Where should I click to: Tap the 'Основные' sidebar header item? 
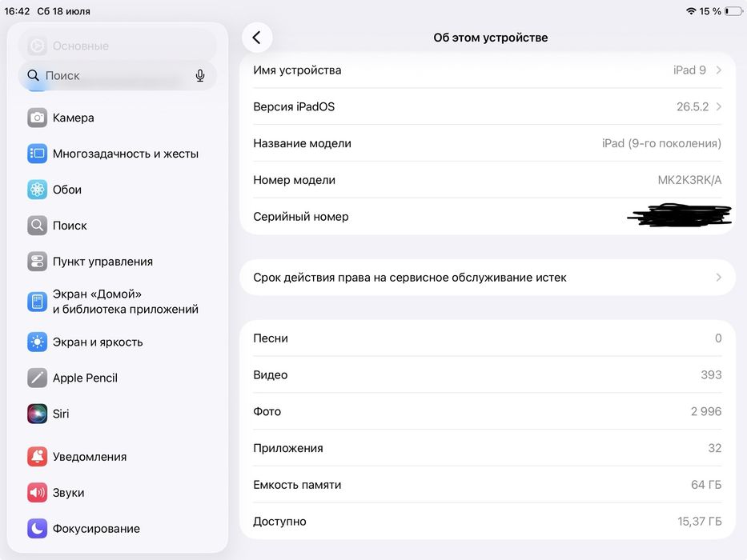118,46
